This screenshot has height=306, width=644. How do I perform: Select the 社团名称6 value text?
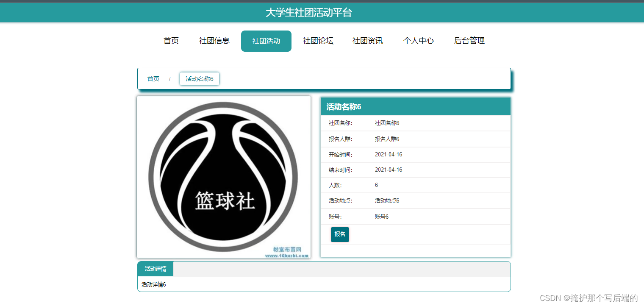[387, 123]
